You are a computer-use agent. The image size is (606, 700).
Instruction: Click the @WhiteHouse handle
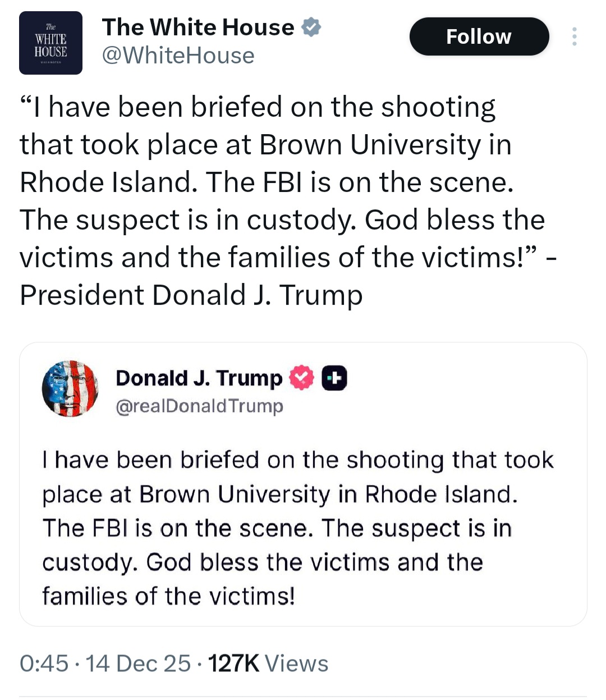tap(178, 56)
